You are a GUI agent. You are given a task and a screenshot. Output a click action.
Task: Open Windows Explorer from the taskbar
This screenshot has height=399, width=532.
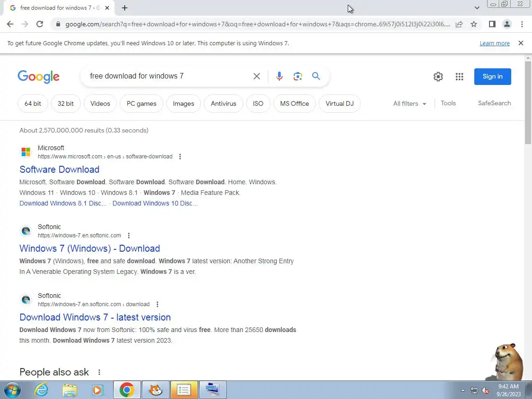pos(70,390)
